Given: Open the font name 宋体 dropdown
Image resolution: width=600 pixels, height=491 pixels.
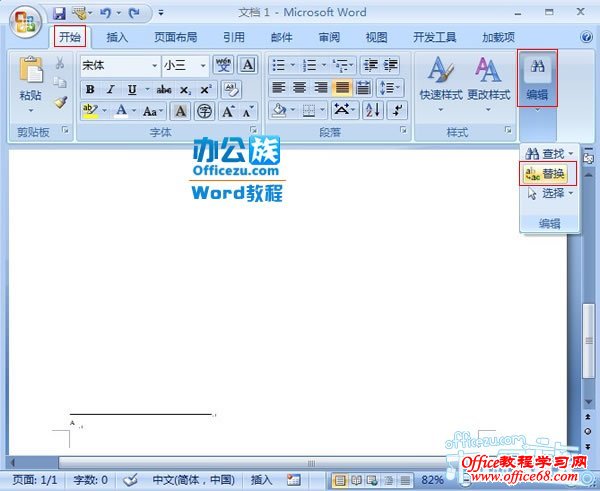Looking at the screenshot, I should pos(154,65).
